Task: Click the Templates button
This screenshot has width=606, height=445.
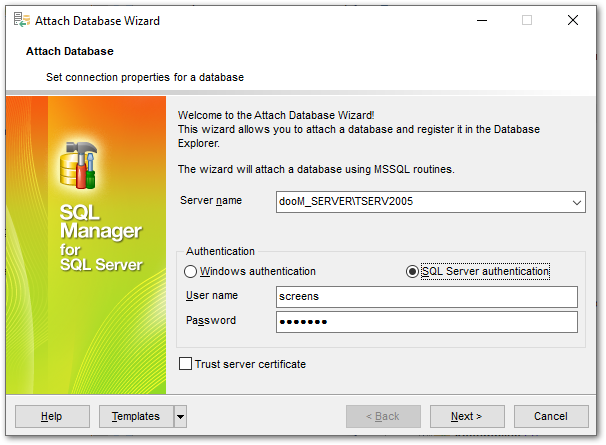Action: tap(136, 416)
